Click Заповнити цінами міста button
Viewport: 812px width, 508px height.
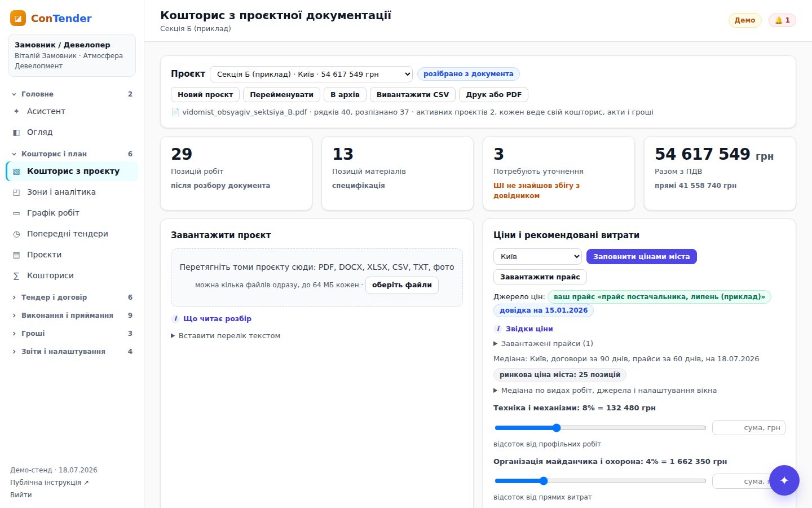[x=642, y=256]
